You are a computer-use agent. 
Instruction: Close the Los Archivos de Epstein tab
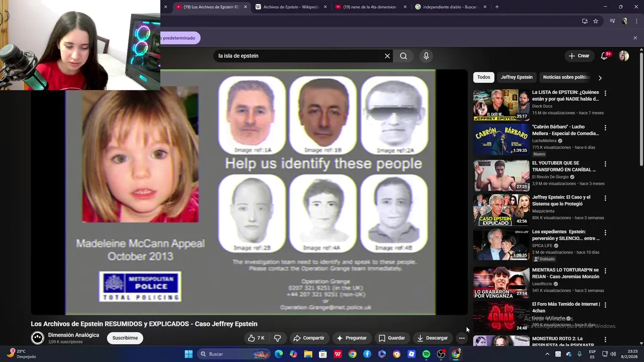pos(246,7)
